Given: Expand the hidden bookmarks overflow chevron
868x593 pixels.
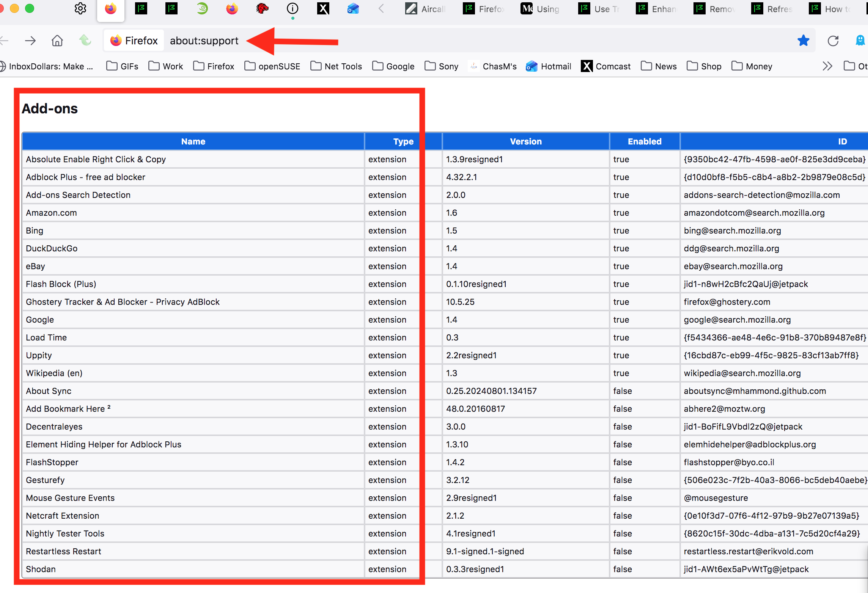Looking at the screenshot, I should [x=827, y=66].
